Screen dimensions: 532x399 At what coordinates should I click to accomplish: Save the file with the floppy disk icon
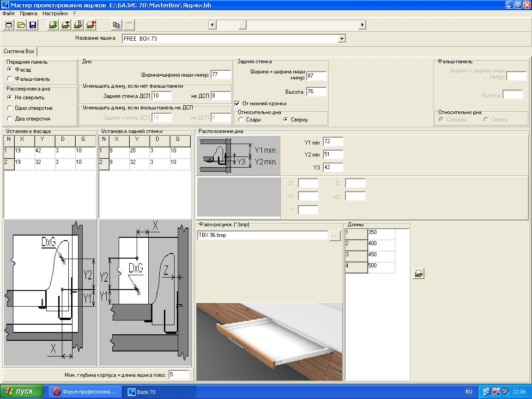33,25
